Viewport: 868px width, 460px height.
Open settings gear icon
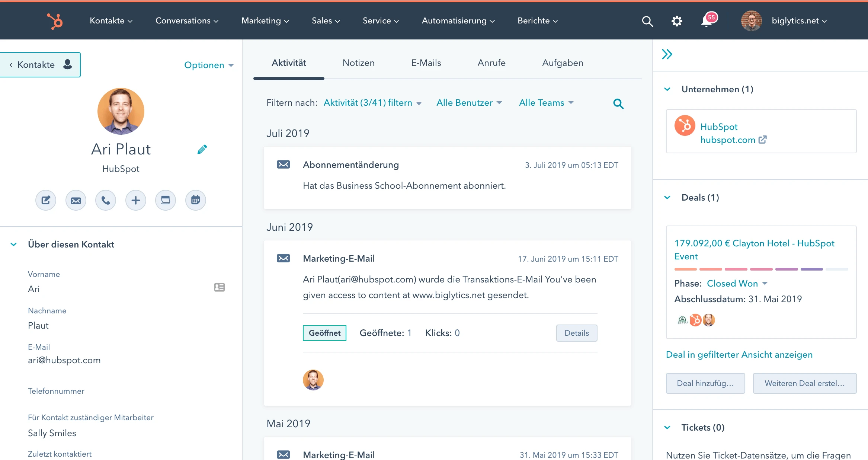[x=677, y=21]
